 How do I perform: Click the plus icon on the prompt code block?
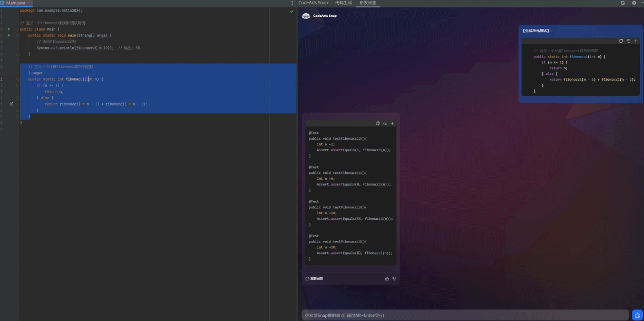[636, 41]
